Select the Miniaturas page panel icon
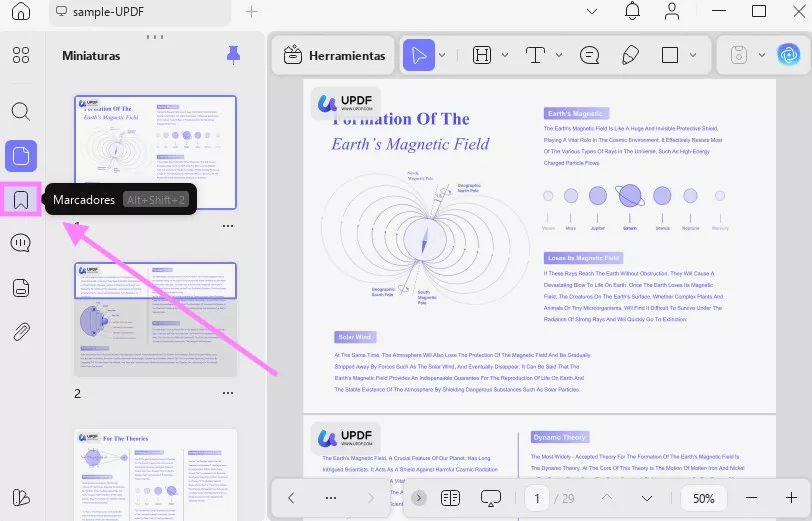Screen dimensions: 812x521 point(21,155)
